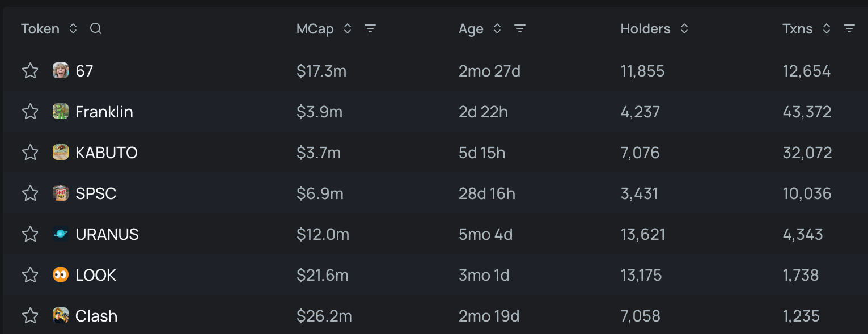The height and width of the screenshot is (334, 868).
Task: Click the Txns column header label
Action: 797,29
